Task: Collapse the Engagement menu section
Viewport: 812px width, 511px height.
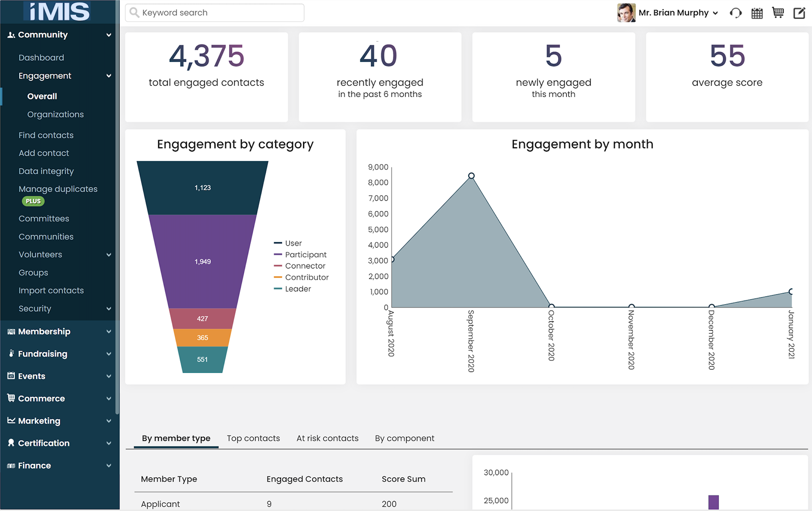Action: tap(108, 76)
